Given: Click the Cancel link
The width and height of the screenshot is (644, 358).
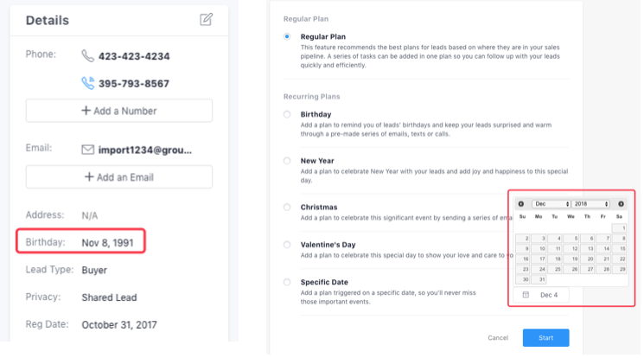Looking at the screenshot, I should [x=498, y=338].
